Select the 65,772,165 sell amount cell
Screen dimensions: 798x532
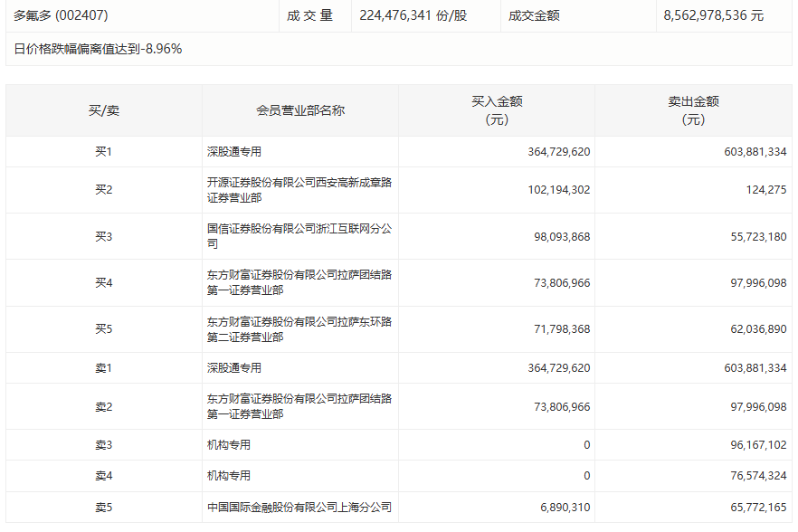pos(755,508)
